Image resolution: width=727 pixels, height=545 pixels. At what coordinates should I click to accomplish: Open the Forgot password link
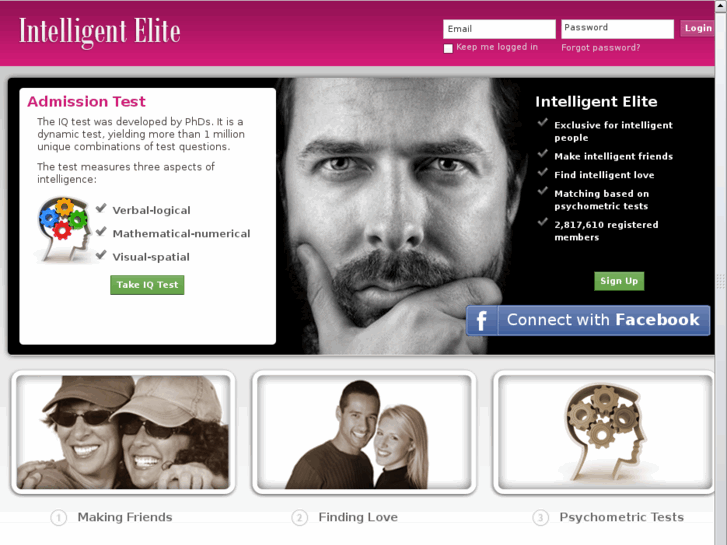[600, 48]
